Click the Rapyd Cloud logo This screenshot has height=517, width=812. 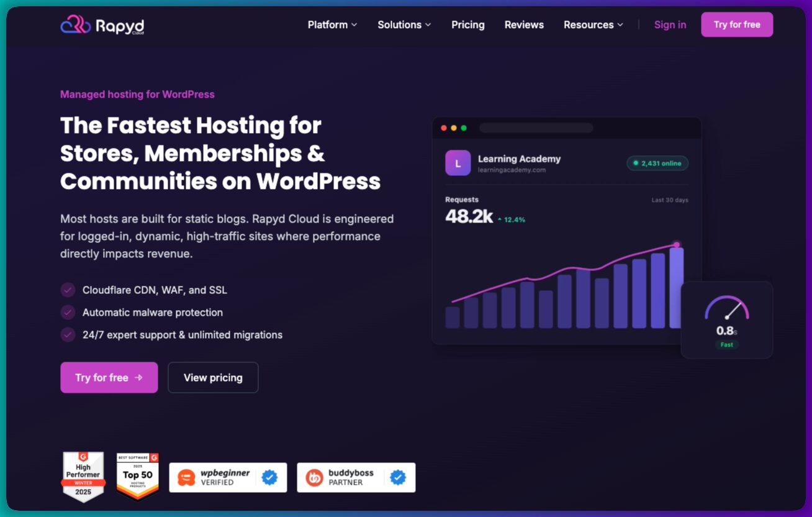[x=102, y=25]
